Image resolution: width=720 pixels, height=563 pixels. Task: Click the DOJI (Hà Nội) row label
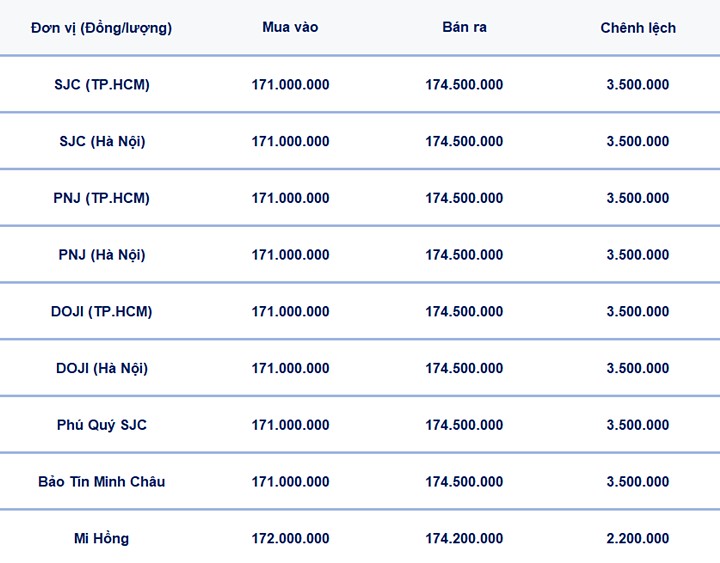pos(102,368)
